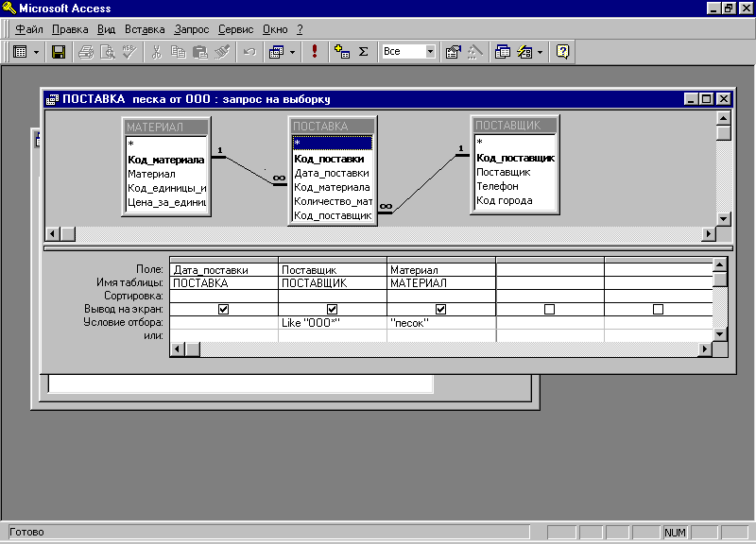
Task: Click the table pane scroll right arrow
Action: pos(708,234)
